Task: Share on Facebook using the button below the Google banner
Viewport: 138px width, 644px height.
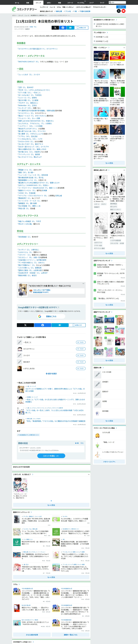Action: [43, 325]
